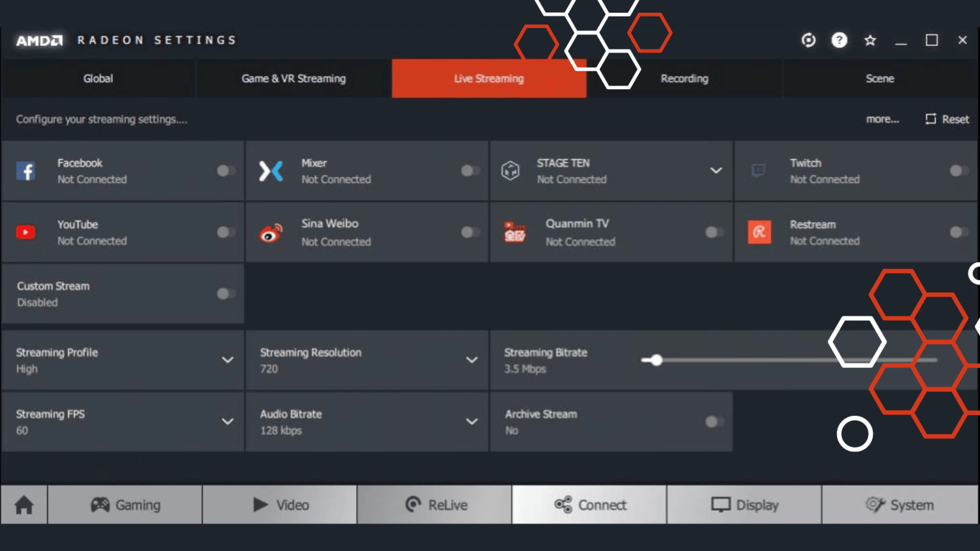Open the ReLive section
Viewport: 980px width, 551px height.
coord(434,505)
